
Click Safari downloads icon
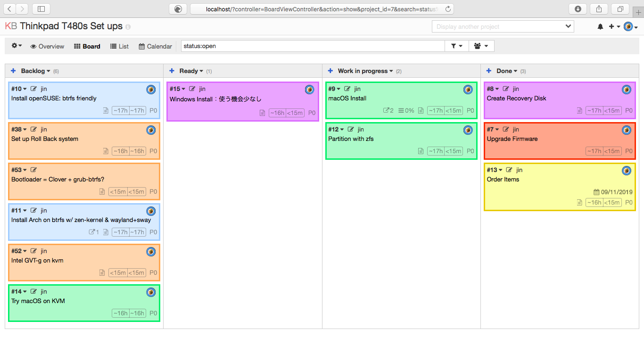tap(578, 8)
